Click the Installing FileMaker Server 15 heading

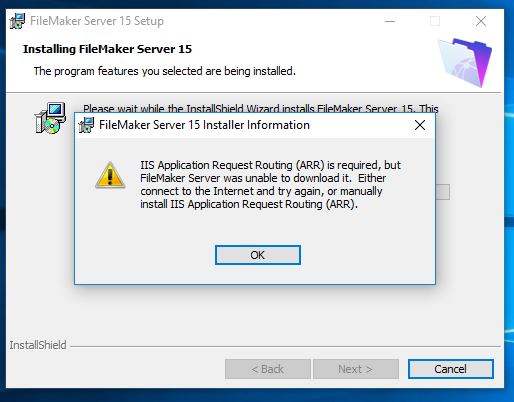click(107, 49)
